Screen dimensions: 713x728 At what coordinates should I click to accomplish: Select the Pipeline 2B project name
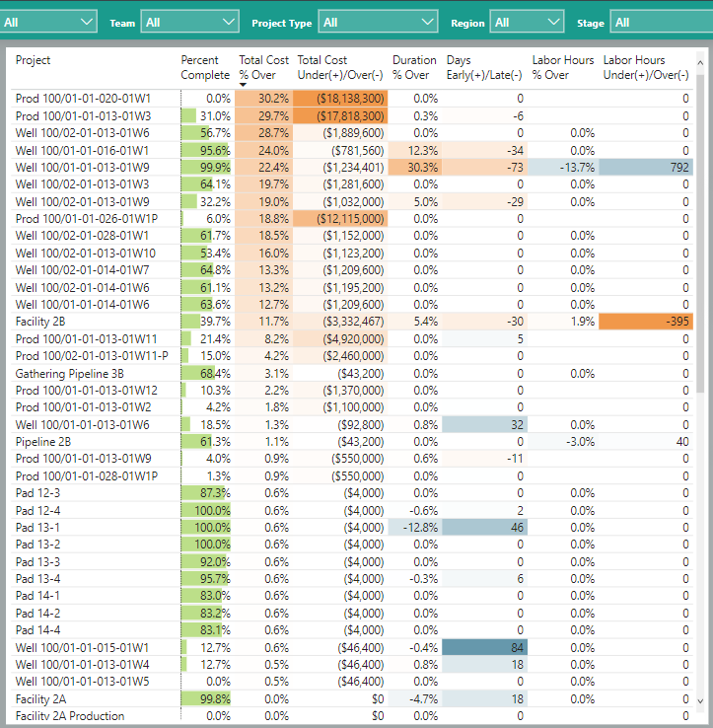pos(43,442)
